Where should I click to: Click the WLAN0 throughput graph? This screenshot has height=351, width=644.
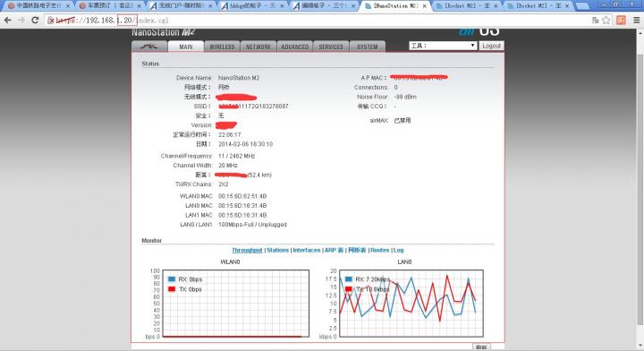(x=236, y=304)
